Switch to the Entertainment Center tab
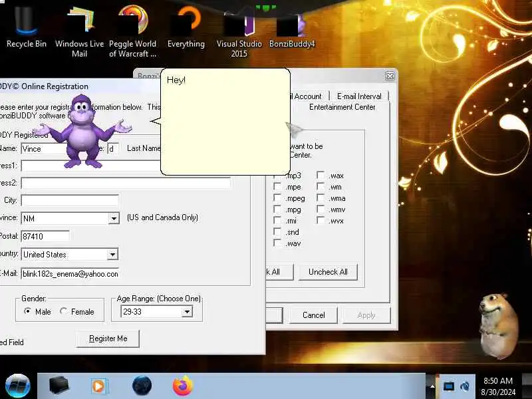532x399 pixels. [342, 107]
